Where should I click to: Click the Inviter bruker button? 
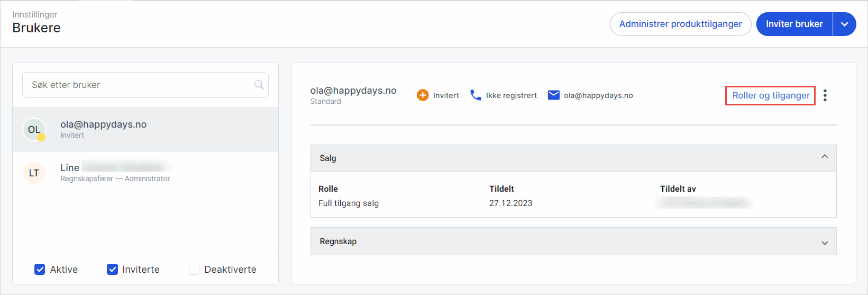click(x=794, y=24)
